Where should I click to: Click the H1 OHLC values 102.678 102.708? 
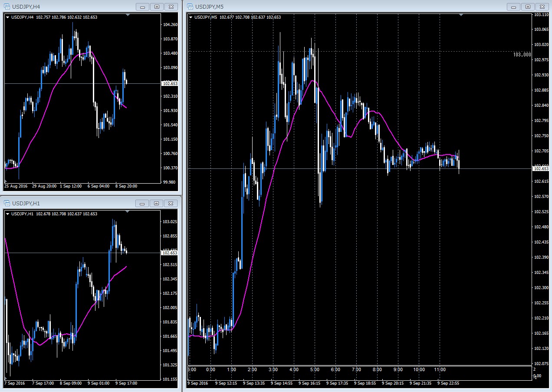coord(52,214)
